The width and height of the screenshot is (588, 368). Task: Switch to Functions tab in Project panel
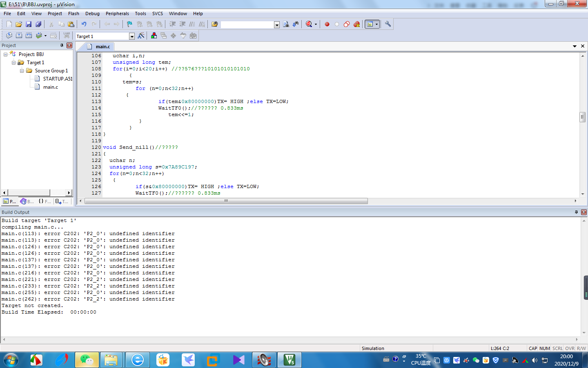click(45, 201)
